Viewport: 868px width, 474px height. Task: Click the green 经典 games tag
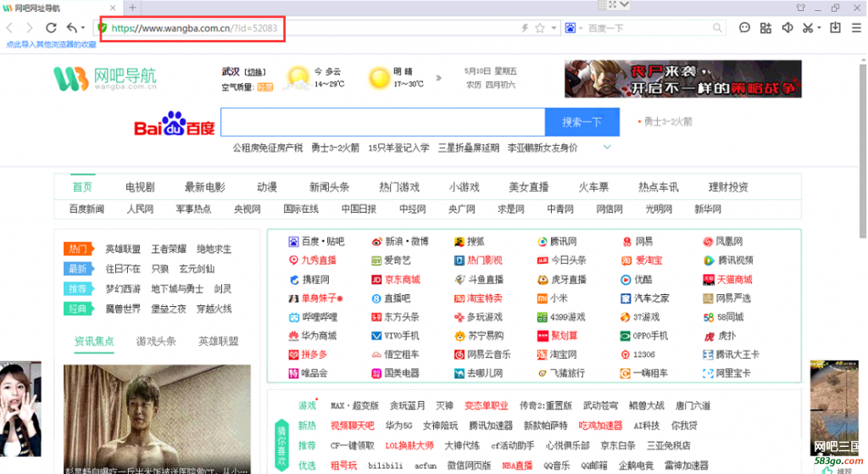click(x=79, y=309)
